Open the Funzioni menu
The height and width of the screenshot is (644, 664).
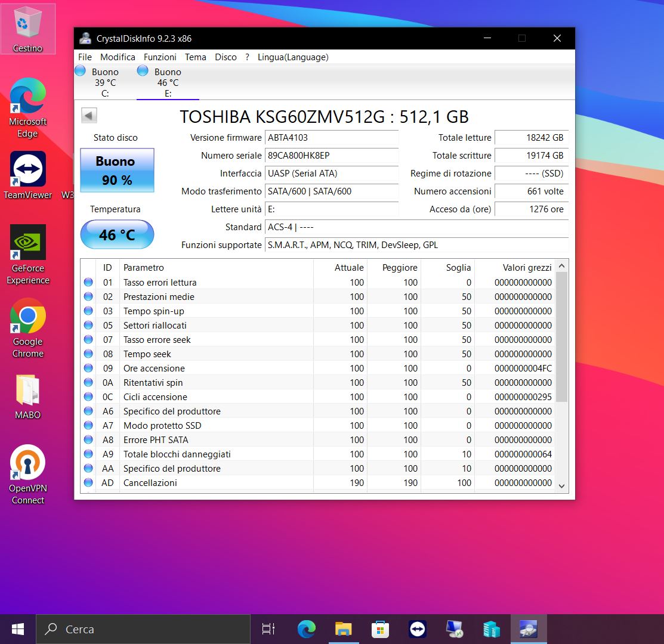coord(160,57)
